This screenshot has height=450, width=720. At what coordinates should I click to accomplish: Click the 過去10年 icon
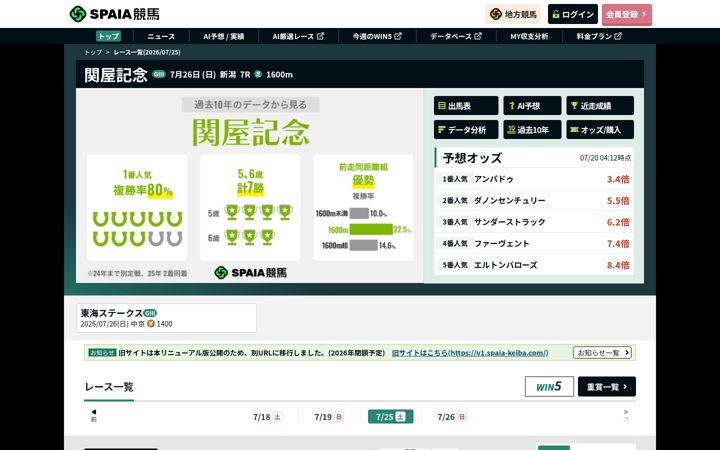point(511,129)
